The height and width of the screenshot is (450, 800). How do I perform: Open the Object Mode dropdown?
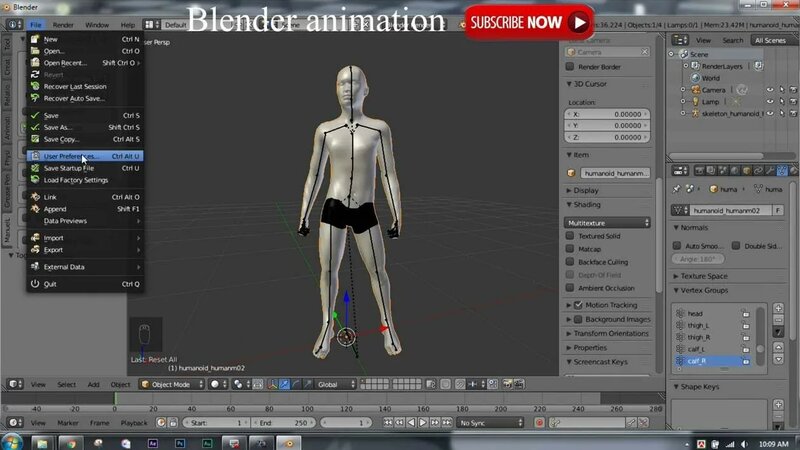172,384
